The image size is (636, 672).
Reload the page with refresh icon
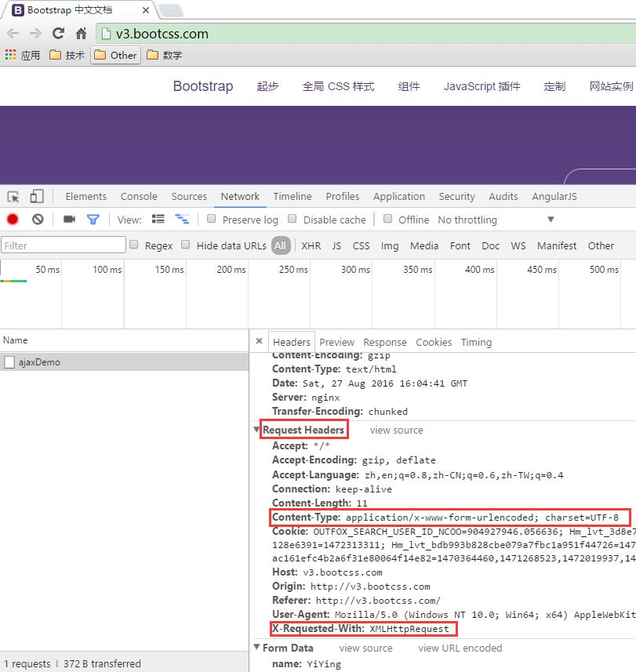[58, 33]
